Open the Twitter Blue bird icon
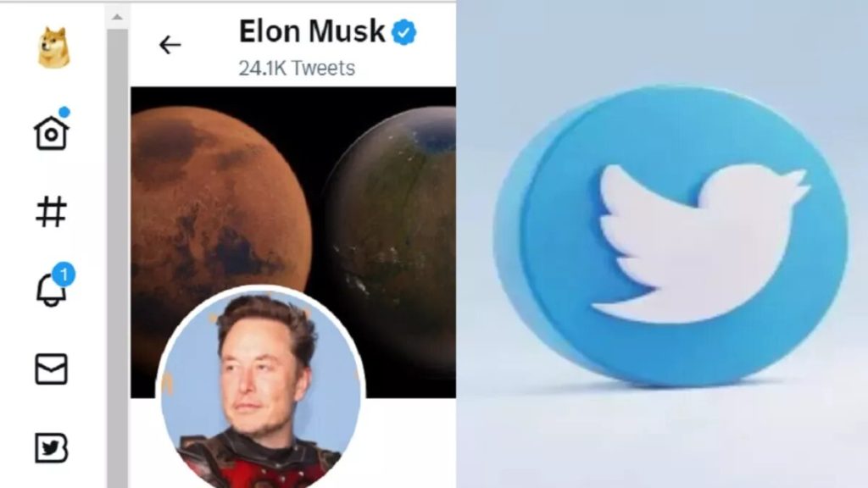Screen dimensions: 868x488 51,447
